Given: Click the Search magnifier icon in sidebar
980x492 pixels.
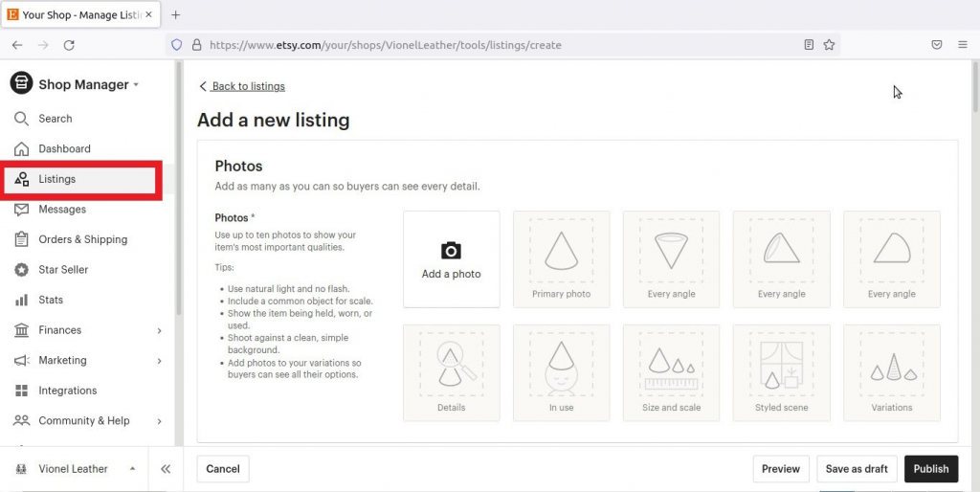Looking at the screenshot, I should tap(21, 119).
